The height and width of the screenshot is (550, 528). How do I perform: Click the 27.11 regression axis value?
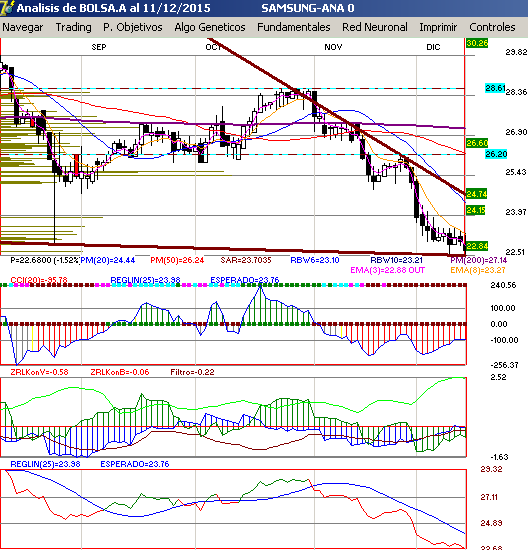[x=489, y=497]
